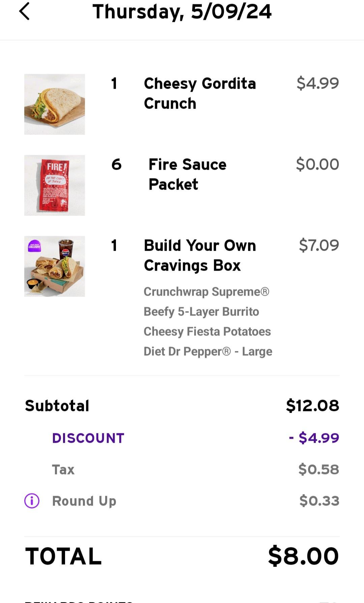Open Build Your Own Cravings Box title
The height and width of the screenshot is (603, 364).
(x=200, y=255)
